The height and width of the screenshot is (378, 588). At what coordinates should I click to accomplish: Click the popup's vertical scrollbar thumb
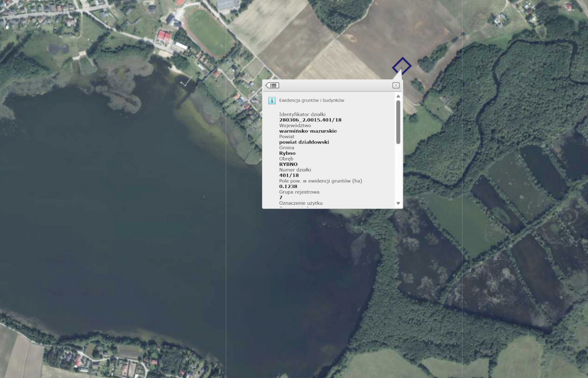tap(398, 122)
